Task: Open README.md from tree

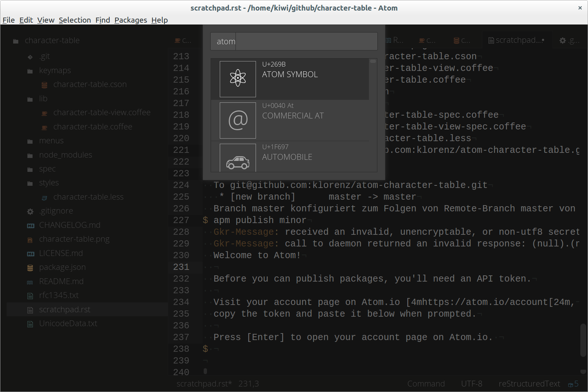Action: pos(61,282)
